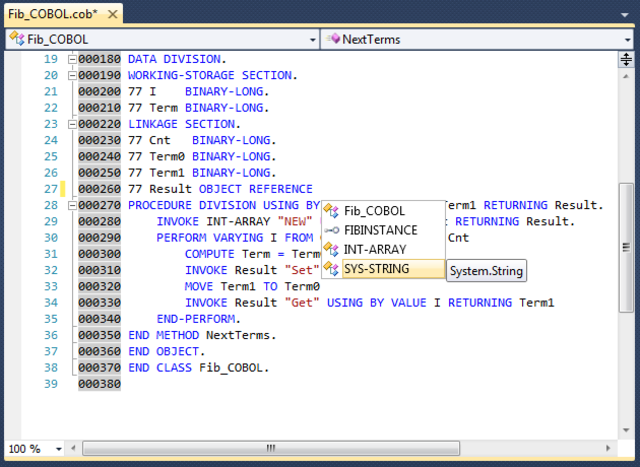
Task: Collapse the DATA DIVISION outline region
Action: point(72,59)
